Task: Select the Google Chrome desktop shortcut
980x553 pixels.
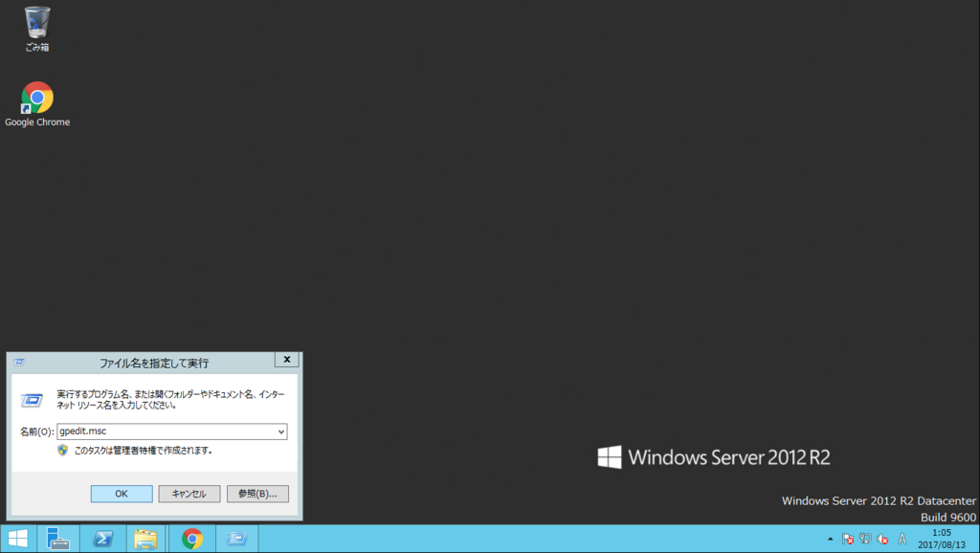Action: coord(37,104)
